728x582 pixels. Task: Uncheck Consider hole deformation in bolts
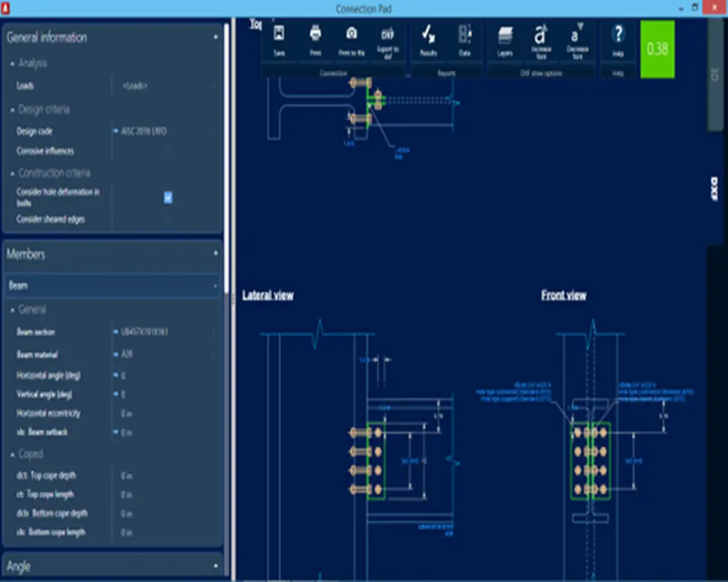[x=168, y=198]
